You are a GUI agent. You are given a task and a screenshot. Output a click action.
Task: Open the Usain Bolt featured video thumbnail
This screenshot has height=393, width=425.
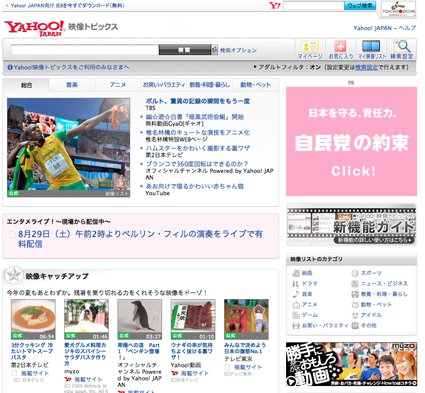[69, 147]
